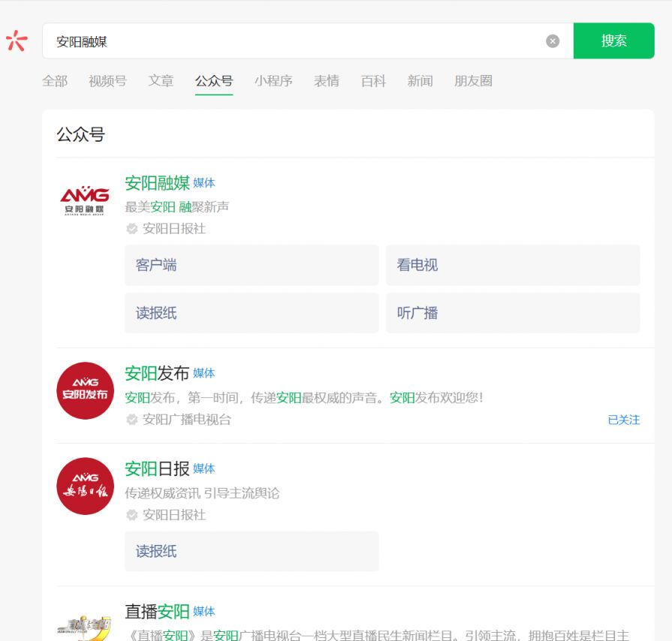Open 读报纸 under the 安阳日报 account

coord(252,551)
